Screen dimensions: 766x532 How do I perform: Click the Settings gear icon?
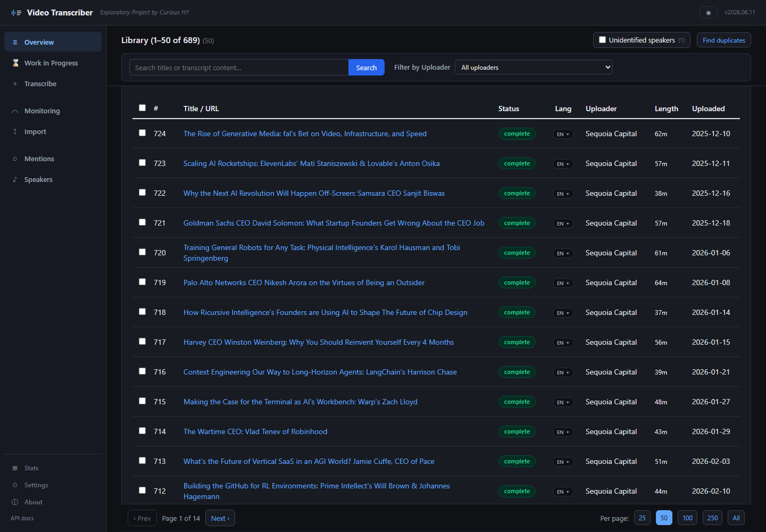pos(15,485)
